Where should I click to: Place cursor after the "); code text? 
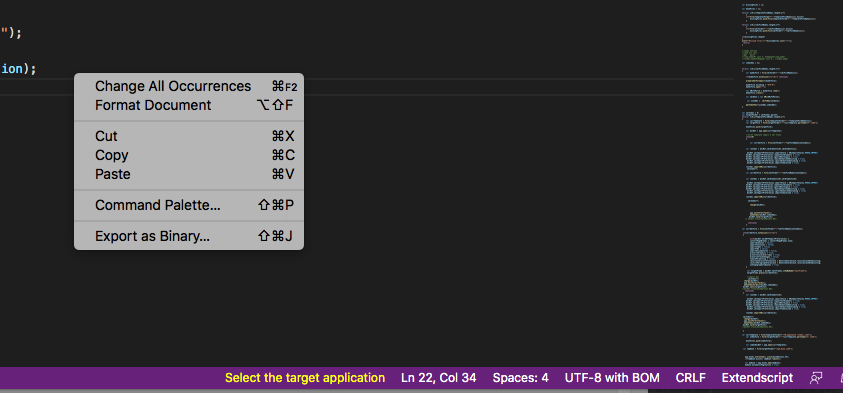click(x=12, y=33)
